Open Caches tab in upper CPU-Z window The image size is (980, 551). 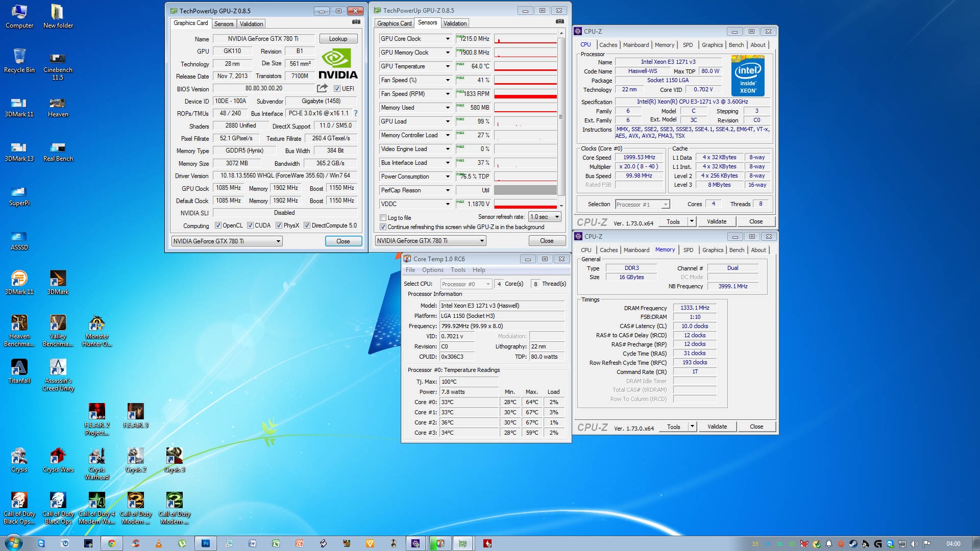point(608,45)
